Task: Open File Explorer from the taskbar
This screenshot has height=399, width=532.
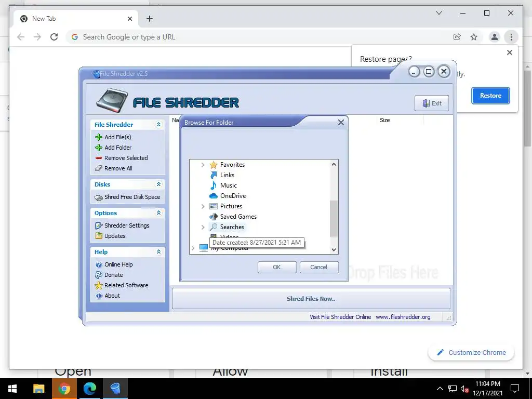Action: (x=38, y=389)
